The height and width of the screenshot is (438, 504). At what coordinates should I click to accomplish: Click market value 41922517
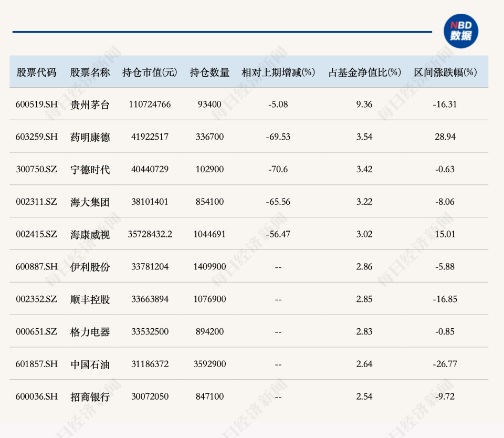(x=150, y=137)
